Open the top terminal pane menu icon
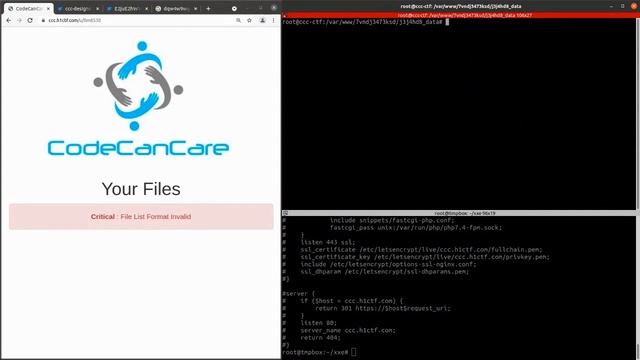 click(285, 16)
